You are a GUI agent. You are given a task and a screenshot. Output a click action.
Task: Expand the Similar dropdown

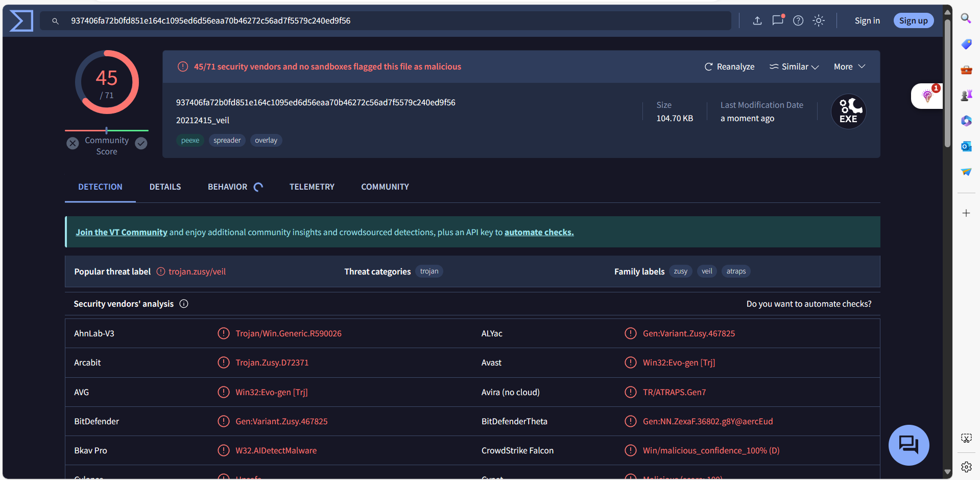click(x=794, y=67)
